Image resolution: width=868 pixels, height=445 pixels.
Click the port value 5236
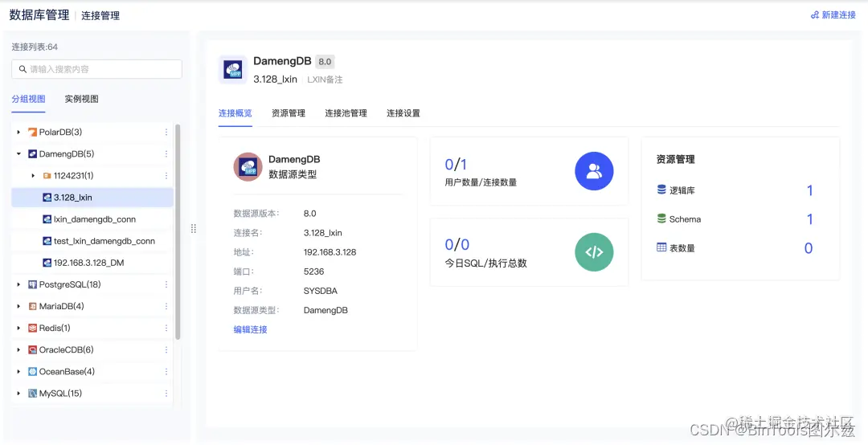314,271
